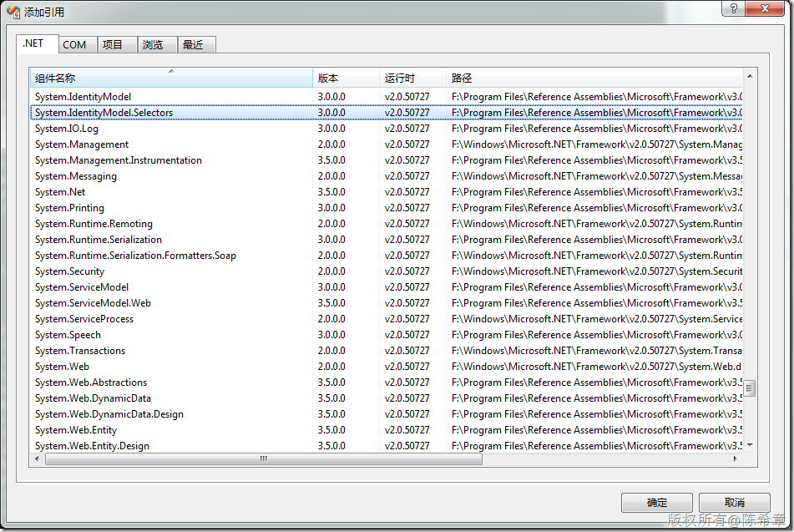Select System.Web.Abstractions component
This screenshot has height=532, width=794.
[x=387, y=383]
